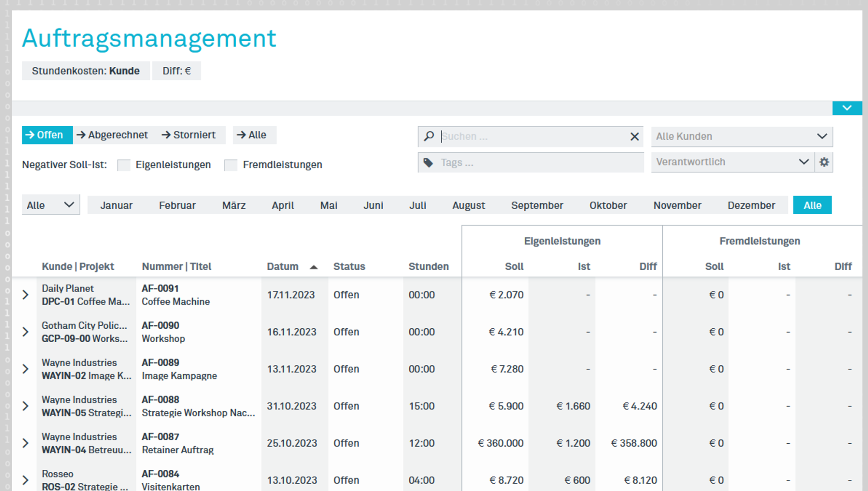Filter by month April

click(x=283, y=205)
